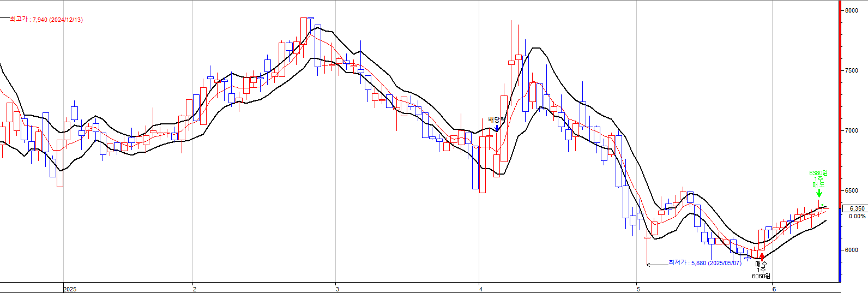Click month 3 on the time axis

337,289
